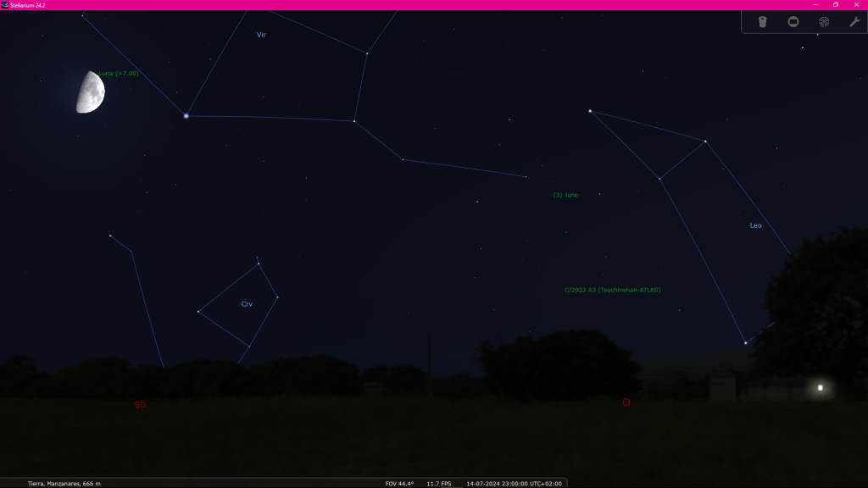Open Oculars configuration wrench icon
The width and height of the screenshot is (868, 488).
[854, 22]
